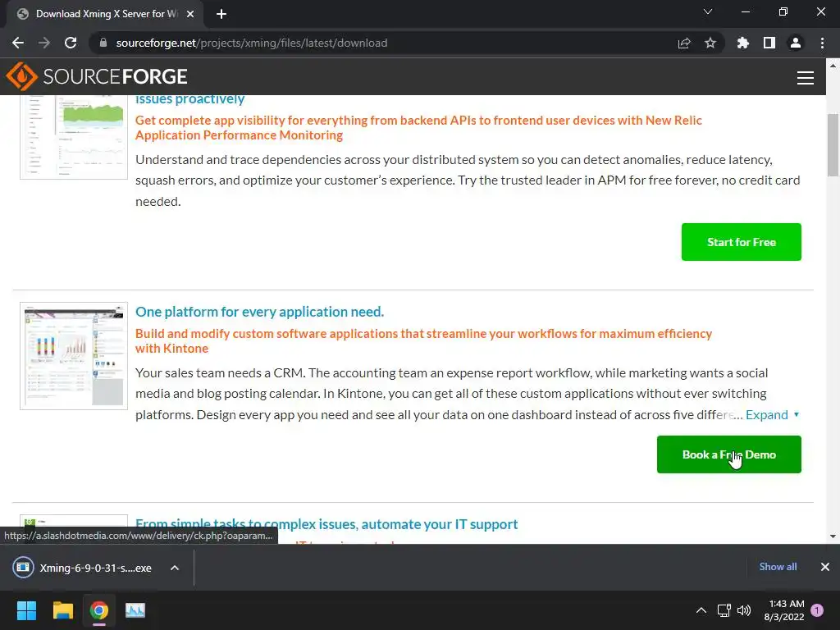Open the Chrome profile avatar
The width and height of the screenshot is (840, 630).
coord(796,43)
